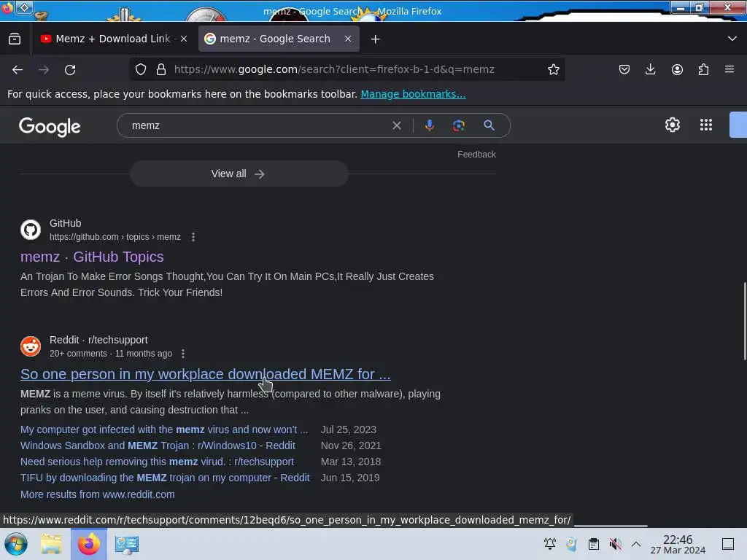
Task: View site security padlock information
Action: (x=161, y=69)
